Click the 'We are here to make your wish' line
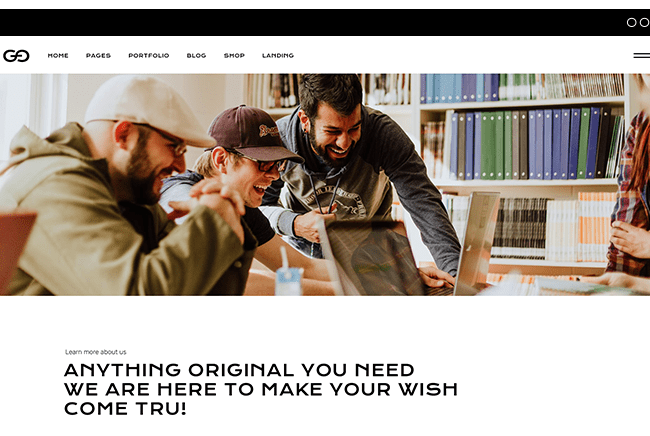This screenshot has width=650, height=436. (261, 389)
